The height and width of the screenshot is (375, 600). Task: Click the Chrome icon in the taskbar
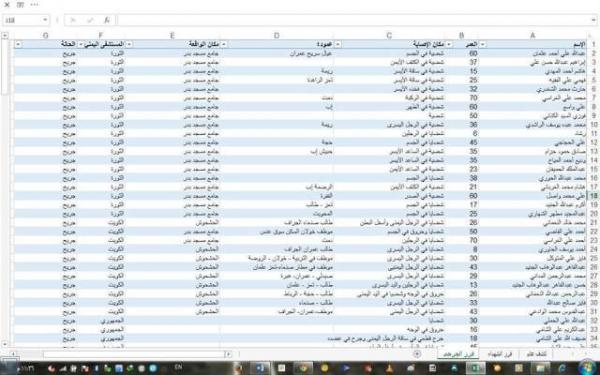pyautogui.click(x=304, y=368)
